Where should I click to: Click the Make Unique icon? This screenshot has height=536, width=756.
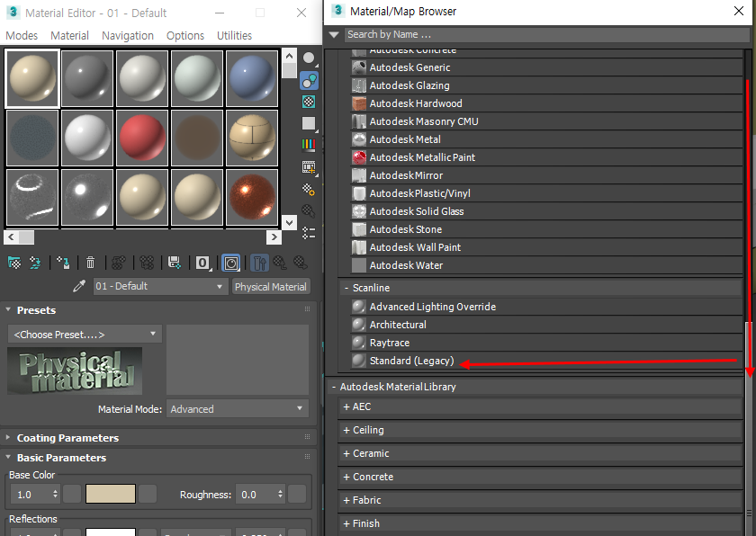point(147,263)
